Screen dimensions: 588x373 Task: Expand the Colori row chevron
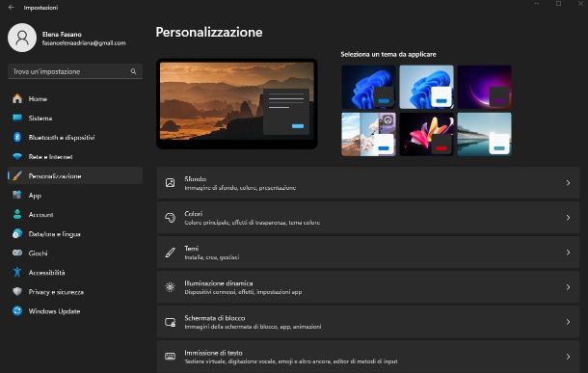tap(568, 218)
